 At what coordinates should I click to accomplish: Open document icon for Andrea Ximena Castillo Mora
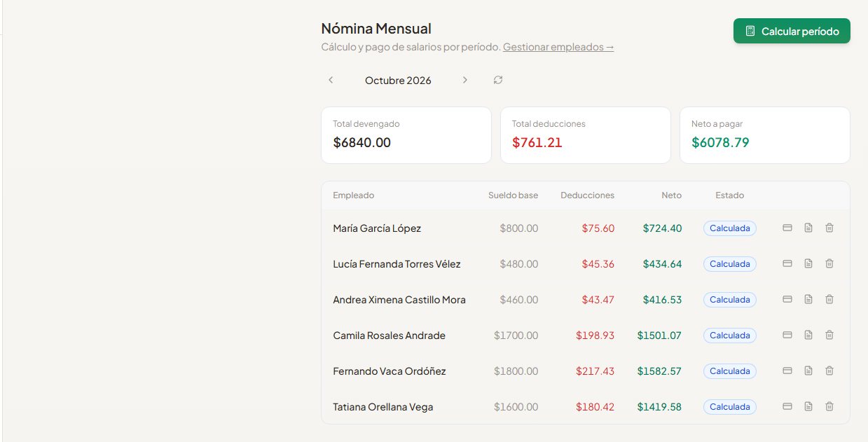(808, 299)
